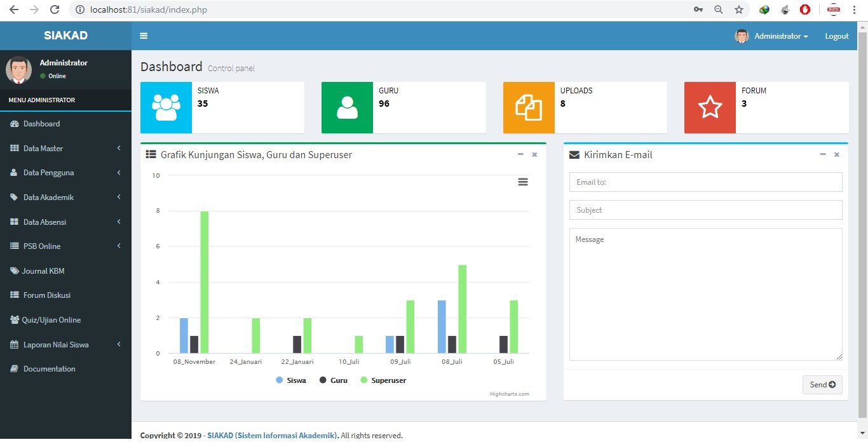Click the blue SISWA users icon
The image size is (868, 442).
click(166, 107)
